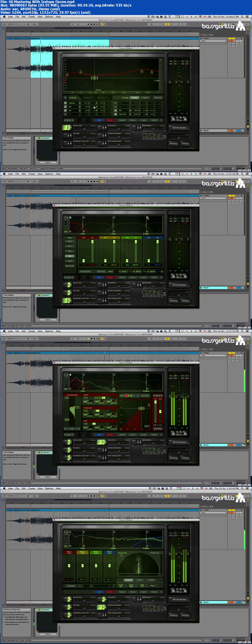Screen dimensions: 252x644
Task: In the 00:09:49 frame, select Tape exciter mode
Action: tap(70, 251)
